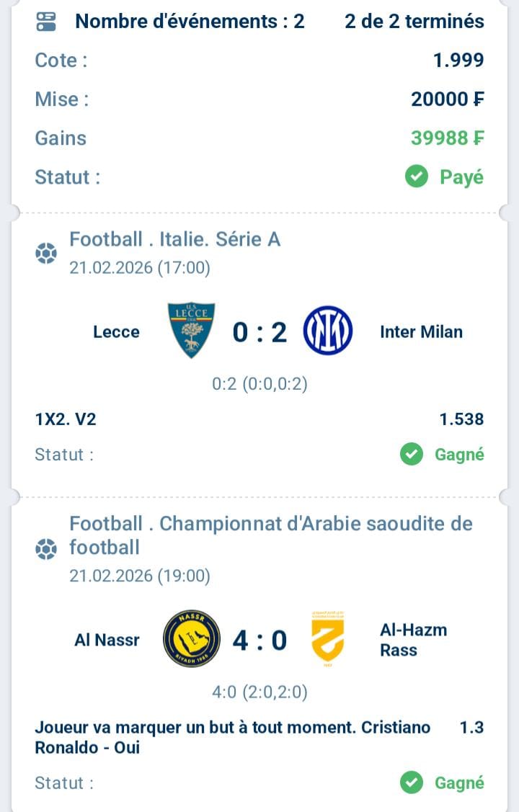Select the Lecce team name
519x812 pixels.
(116, 332)
